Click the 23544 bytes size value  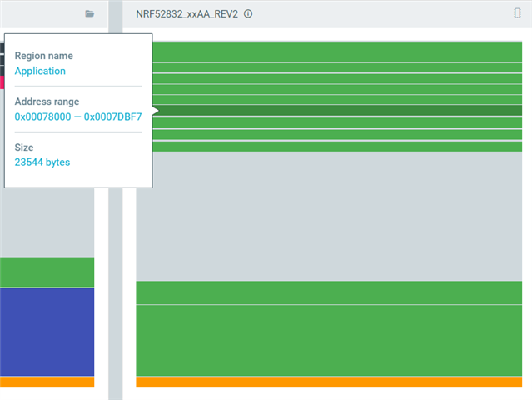click(42, 162)
